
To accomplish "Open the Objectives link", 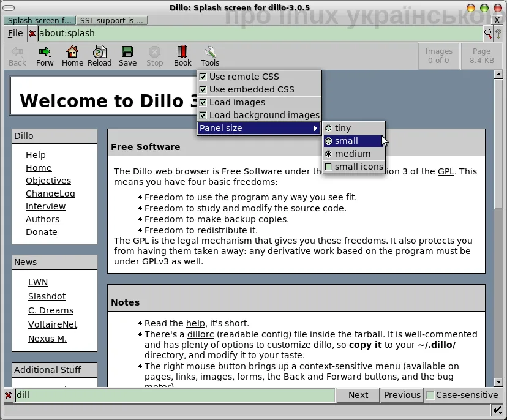I will [x=48, y=181].
